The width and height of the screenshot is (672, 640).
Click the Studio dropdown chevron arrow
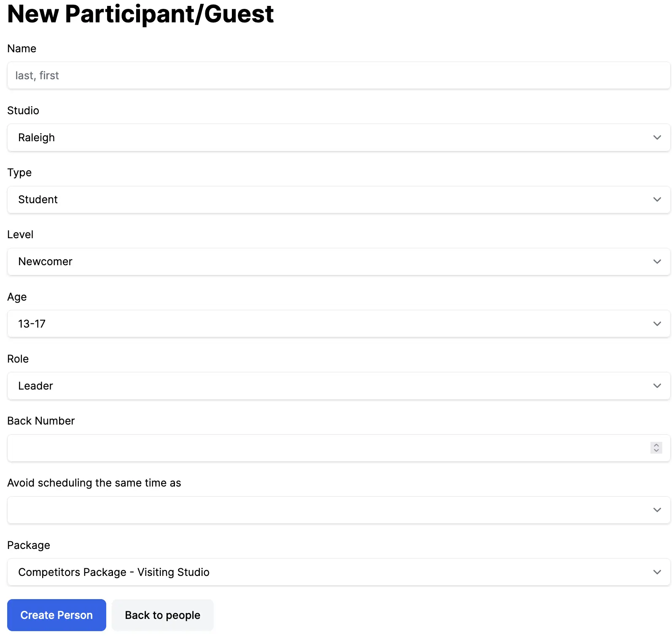point(657,137)
